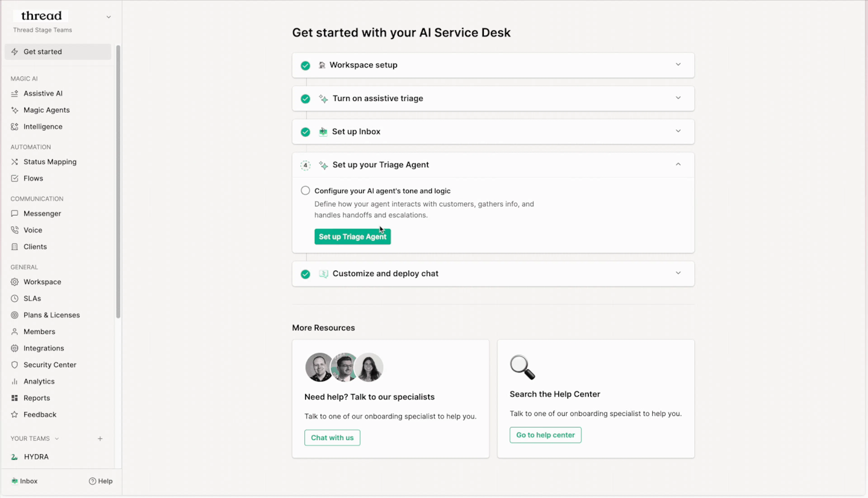868x498 pixels.
Task: Open the workspace switcher dropdown near thread logo
Action: point(108,17)
